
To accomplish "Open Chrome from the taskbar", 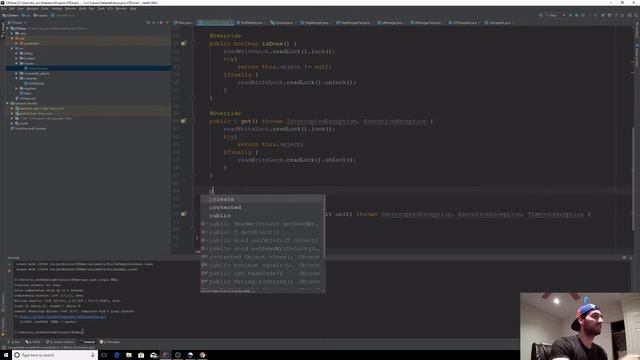I will click(202, 355).
